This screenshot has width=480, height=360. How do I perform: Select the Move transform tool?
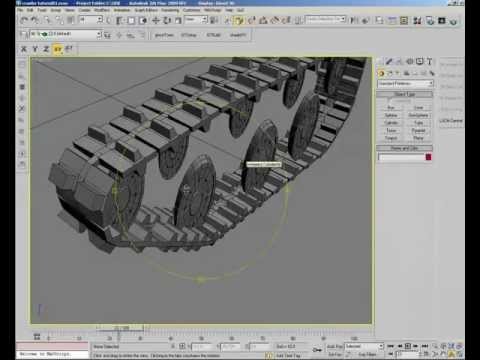156,20
